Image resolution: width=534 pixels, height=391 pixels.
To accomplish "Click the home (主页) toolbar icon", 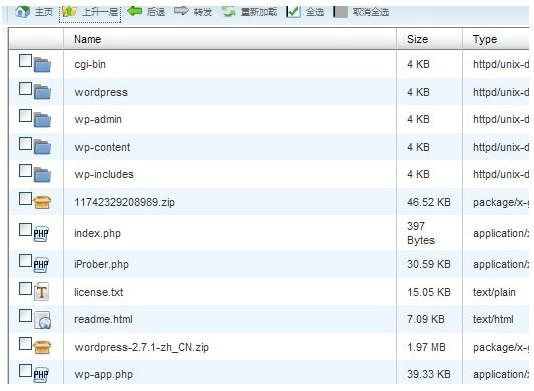I will click(22, 12).
